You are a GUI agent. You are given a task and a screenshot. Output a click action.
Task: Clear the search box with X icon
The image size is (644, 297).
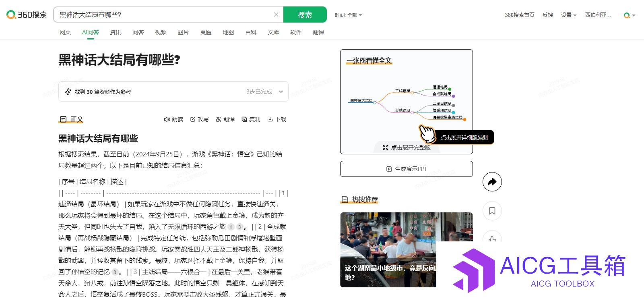(276, 15)
